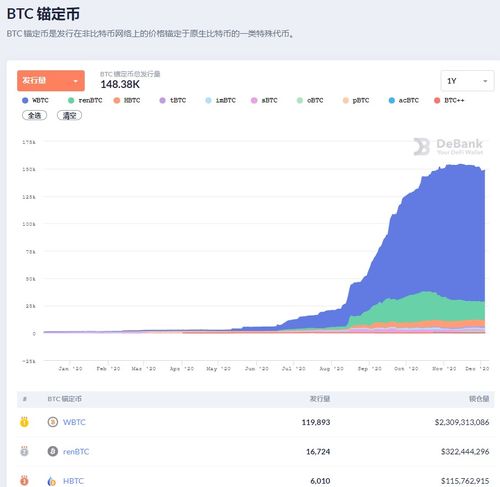Click the 发行量 column header
This screenshot has width=500, height=487.
(x=320, y=399)
